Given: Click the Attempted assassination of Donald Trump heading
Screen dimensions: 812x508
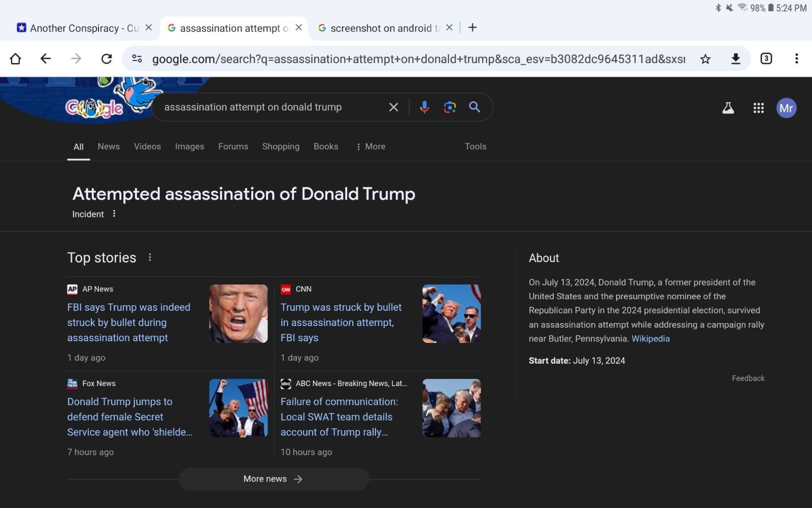Looking at the screenshot, I should (x=244, y=194).
